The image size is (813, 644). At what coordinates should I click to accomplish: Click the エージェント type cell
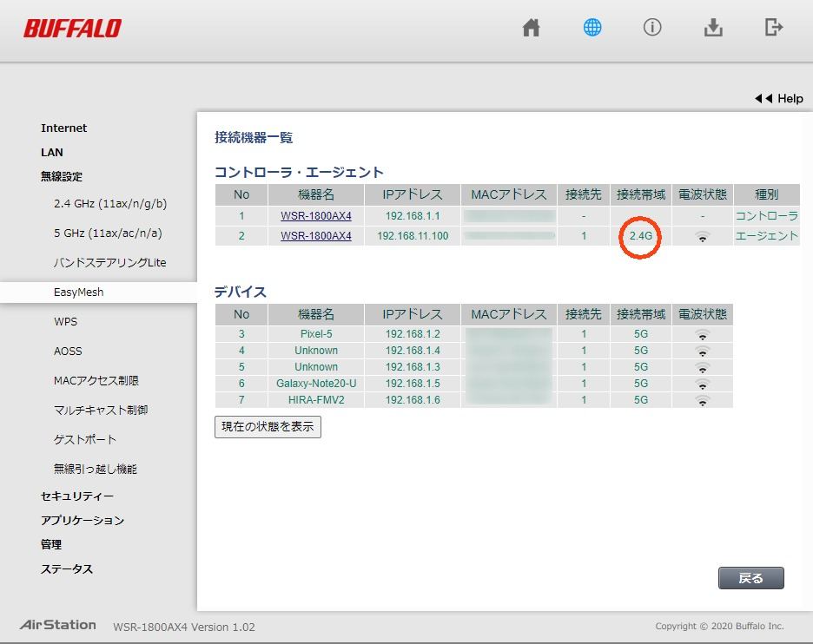click(x=767, y=236)
